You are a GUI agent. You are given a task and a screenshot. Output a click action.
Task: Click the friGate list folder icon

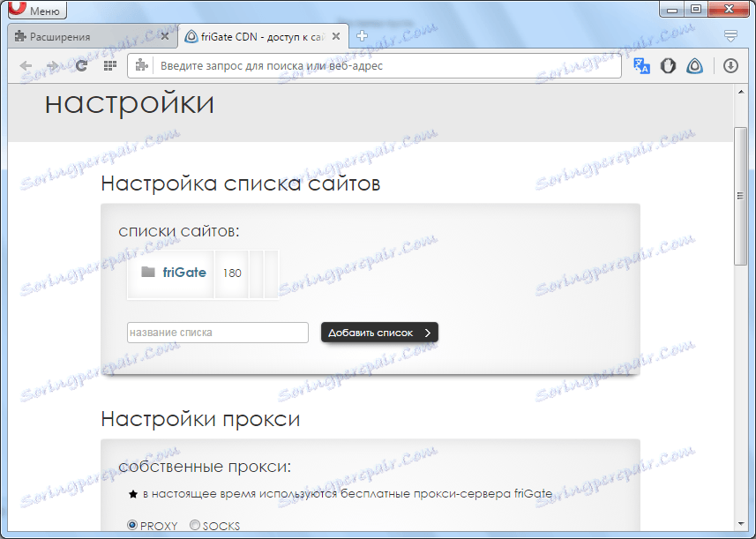coord(148,272)
